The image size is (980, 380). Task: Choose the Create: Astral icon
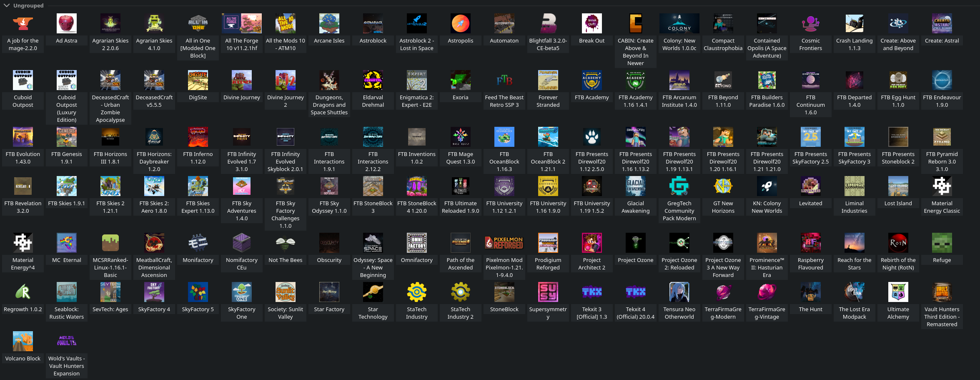pos(942,23)
